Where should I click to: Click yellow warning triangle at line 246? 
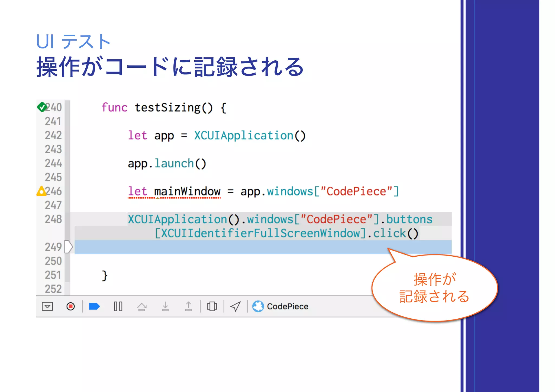pos(41,191)
